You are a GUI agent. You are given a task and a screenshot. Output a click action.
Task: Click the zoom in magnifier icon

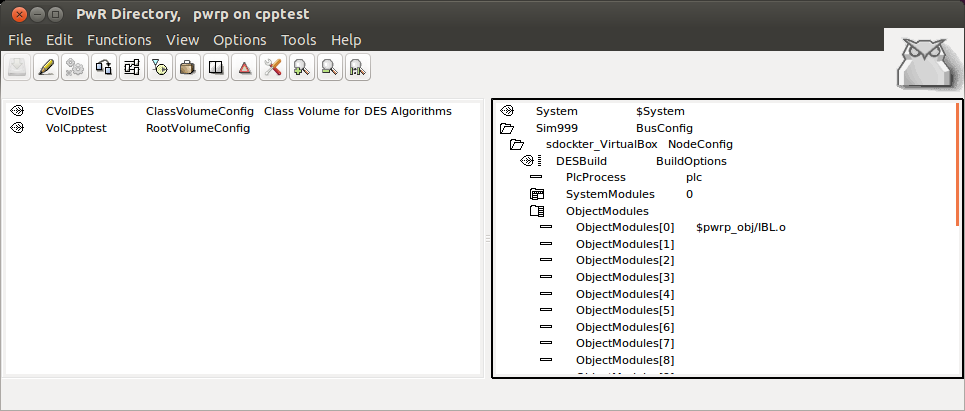pyautogui.click(x=301, y=67)
